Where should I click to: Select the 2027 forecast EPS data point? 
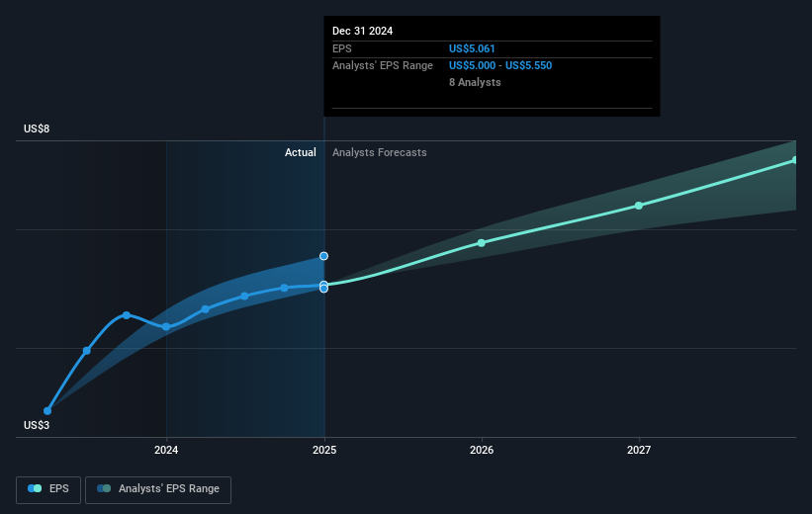639,206
